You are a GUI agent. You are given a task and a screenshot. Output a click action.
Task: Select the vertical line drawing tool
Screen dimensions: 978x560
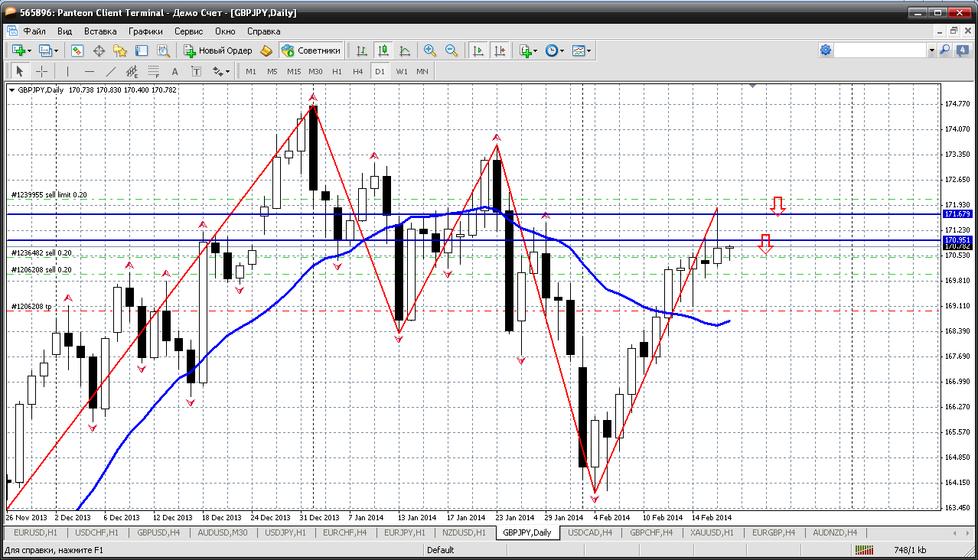(x=68, y=71)
